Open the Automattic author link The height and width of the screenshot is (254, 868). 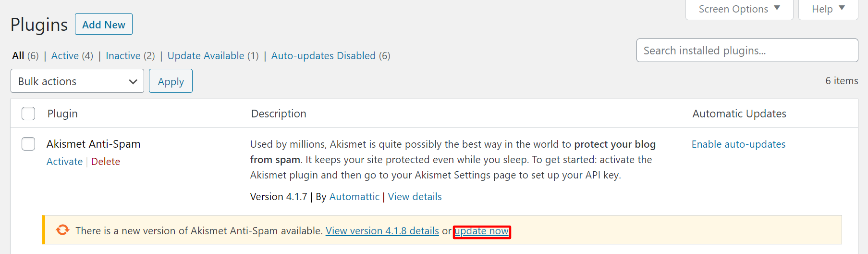tap(354, 197)
